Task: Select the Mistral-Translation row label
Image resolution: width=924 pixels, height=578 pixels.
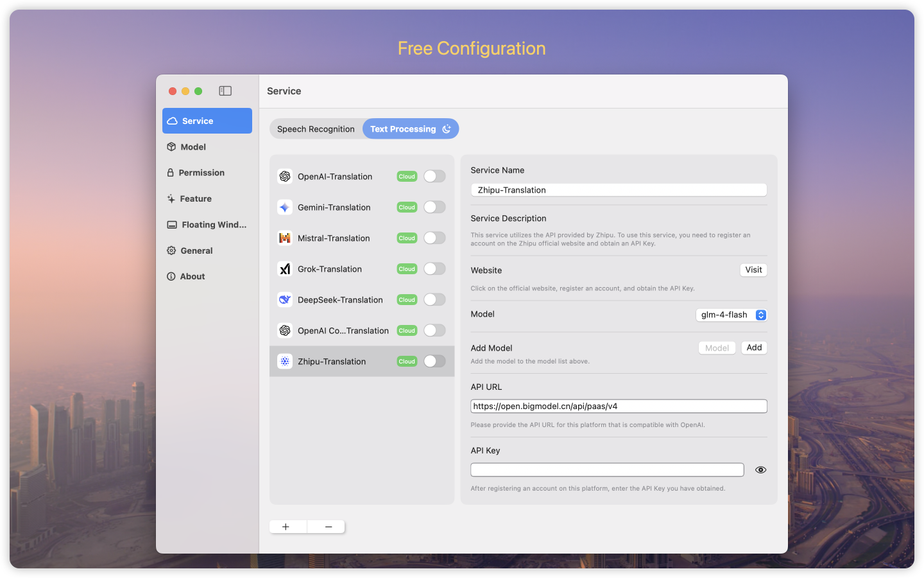Action: pyautogui.click(x=334, y=238)
